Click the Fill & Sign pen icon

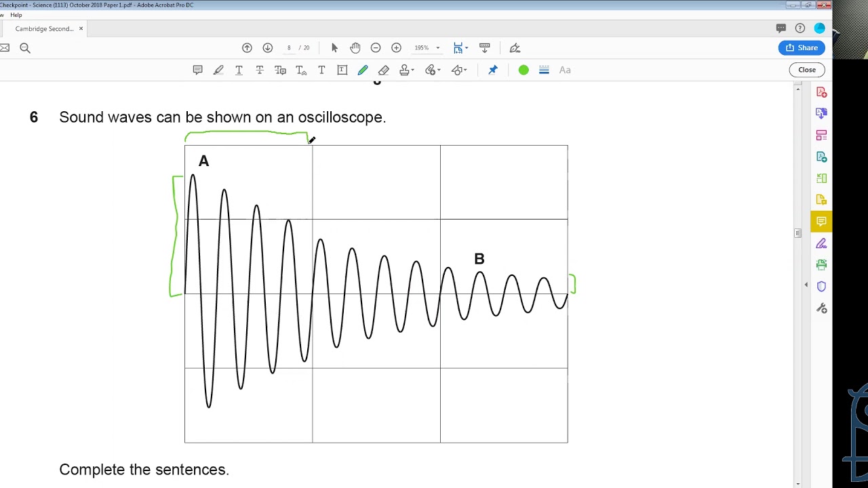click(515, 47)
